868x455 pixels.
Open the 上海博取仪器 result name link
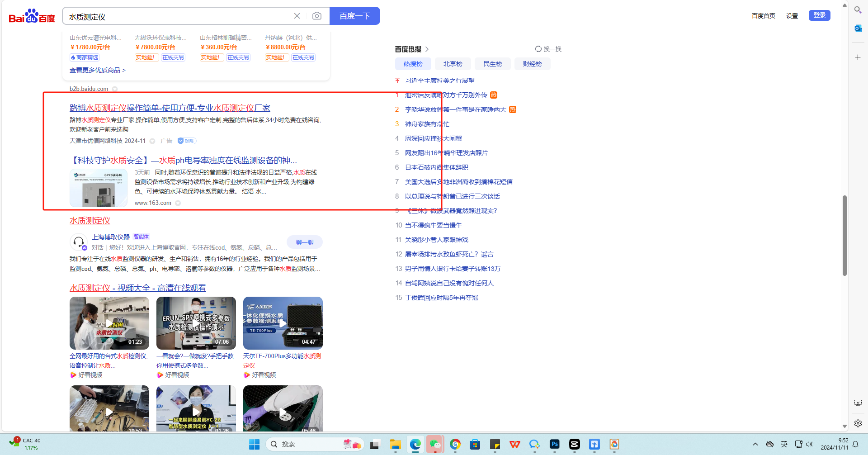click(x=111, y=237)
